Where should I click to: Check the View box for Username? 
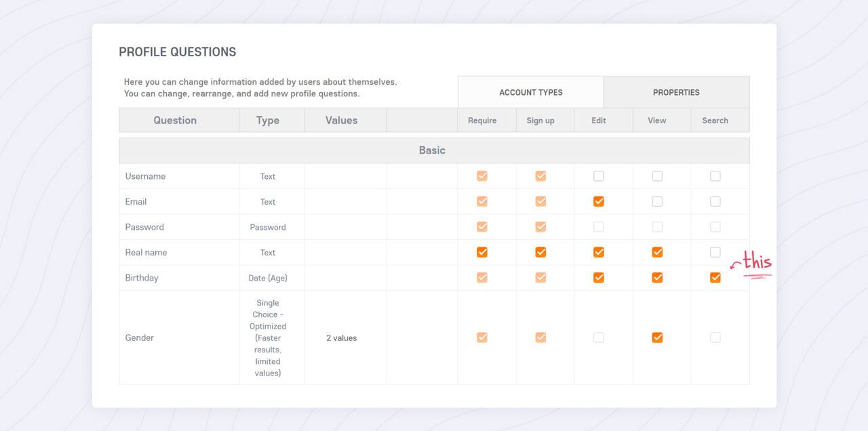coord(657,176)
